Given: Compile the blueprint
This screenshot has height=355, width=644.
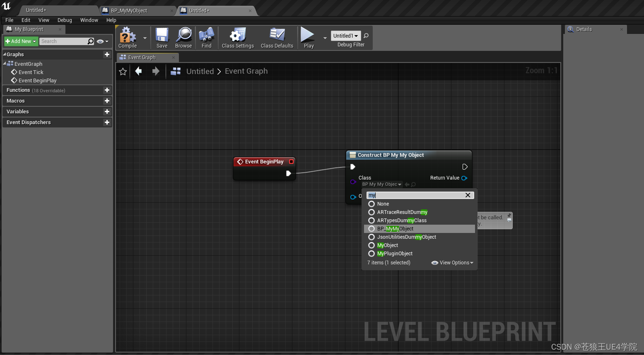Looking at the screenshot, I should (x=128, y=38).
